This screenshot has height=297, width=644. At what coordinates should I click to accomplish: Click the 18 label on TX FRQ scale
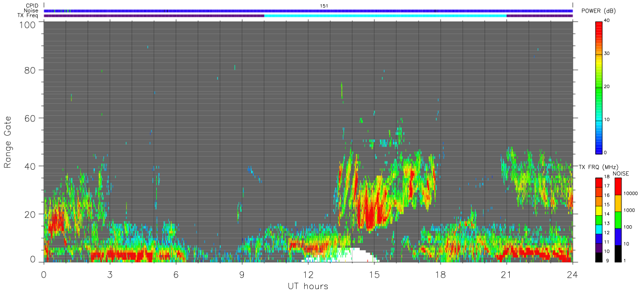(607, 177)
